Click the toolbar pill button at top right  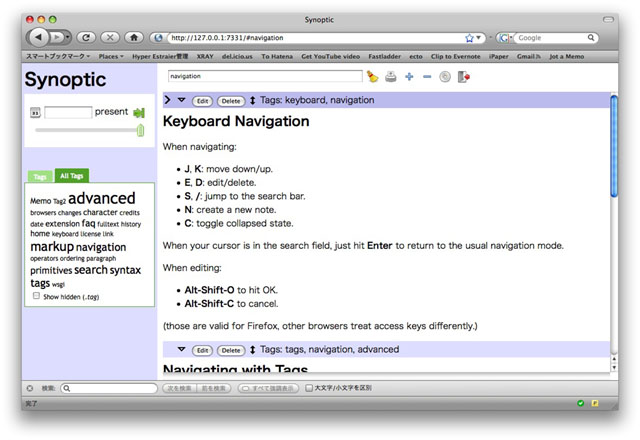pyautogui.click(x=608, y=20)
